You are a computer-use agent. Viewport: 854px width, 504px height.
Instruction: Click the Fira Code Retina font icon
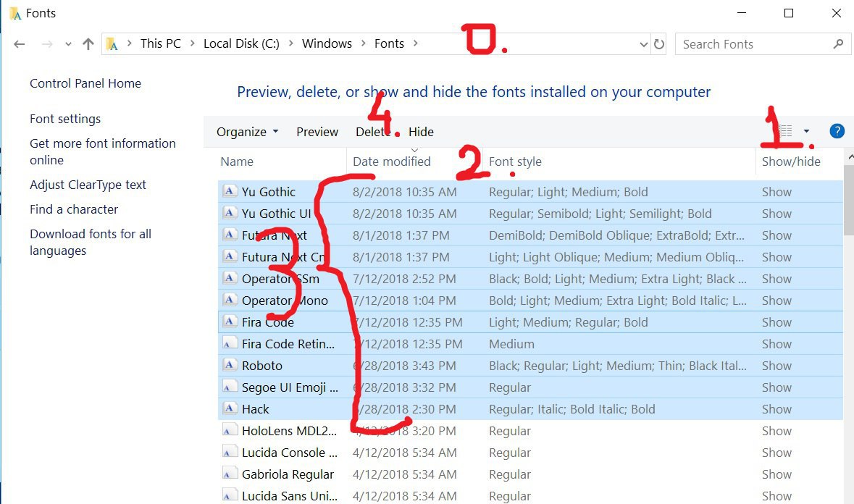(x=230, y=343)
